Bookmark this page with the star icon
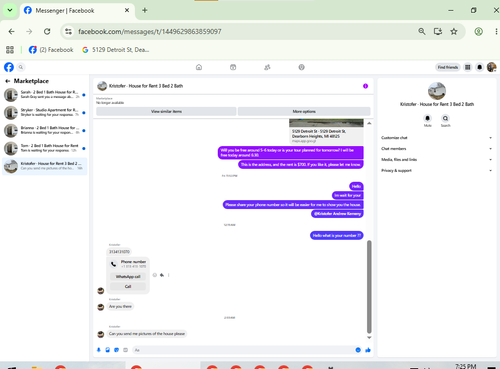Screen dimensions: 500x369 click(x=454, y=31)
